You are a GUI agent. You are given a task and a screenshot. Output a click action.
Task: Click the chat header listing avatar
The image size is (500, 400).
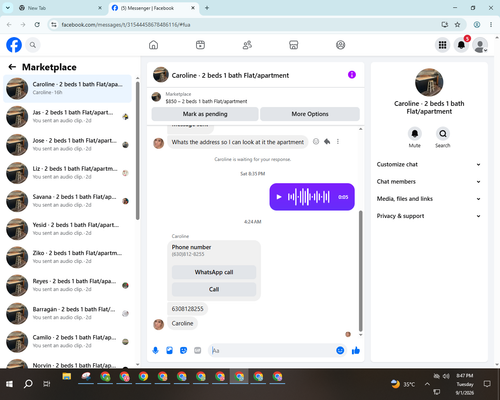pyautogui.click(x=161, y=75)
